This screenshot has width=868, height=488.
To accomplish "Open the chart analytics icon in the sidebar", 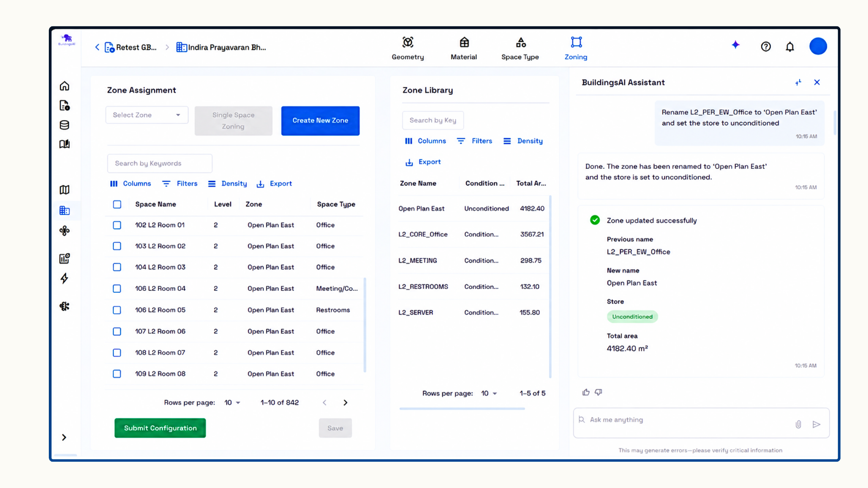I will tap(64, 258).
